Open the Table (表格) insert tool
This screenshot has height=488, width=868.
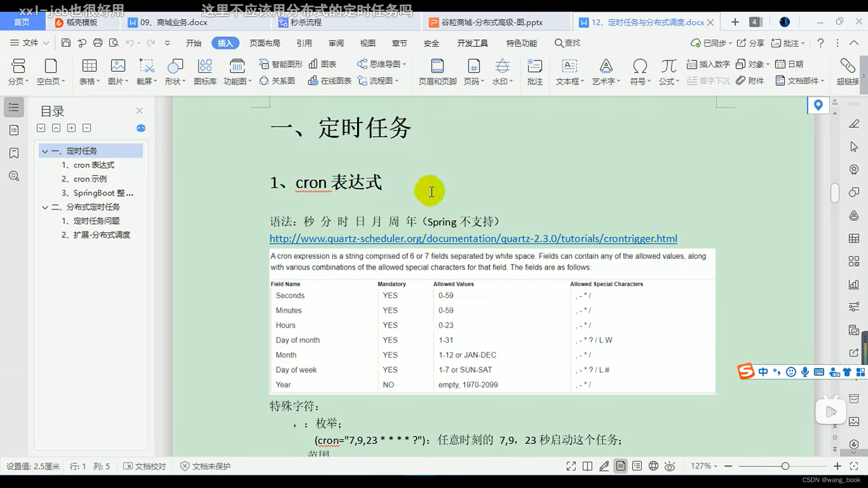coord(89,72)
